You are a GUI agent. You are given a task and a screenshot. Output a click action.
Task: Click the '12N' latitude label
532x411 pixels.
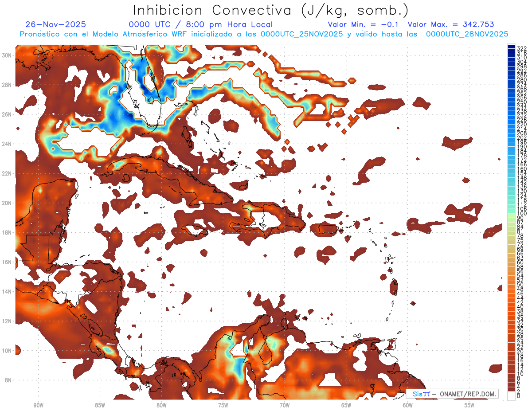click(x=7, y=321)
